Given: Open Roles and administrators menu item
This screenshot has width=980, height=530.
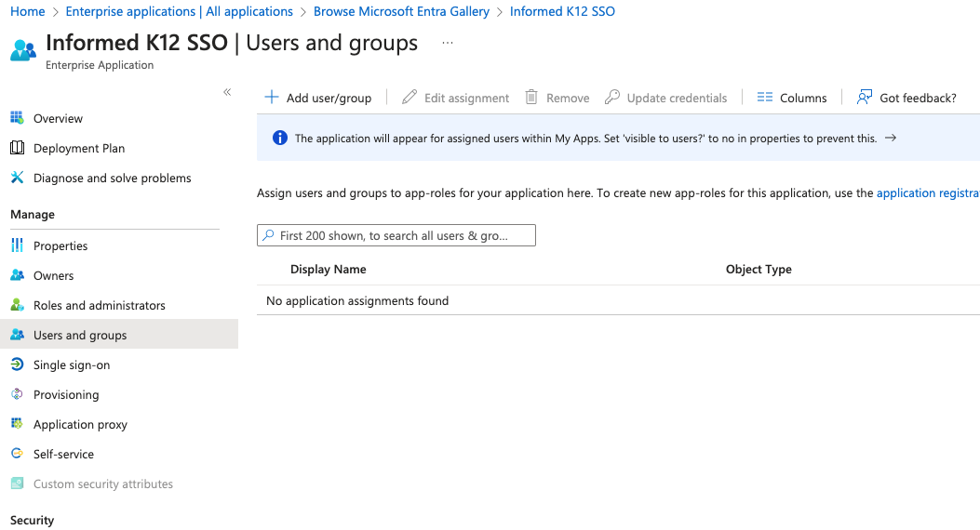Looking at the screenshot, I should pos(99,305).
